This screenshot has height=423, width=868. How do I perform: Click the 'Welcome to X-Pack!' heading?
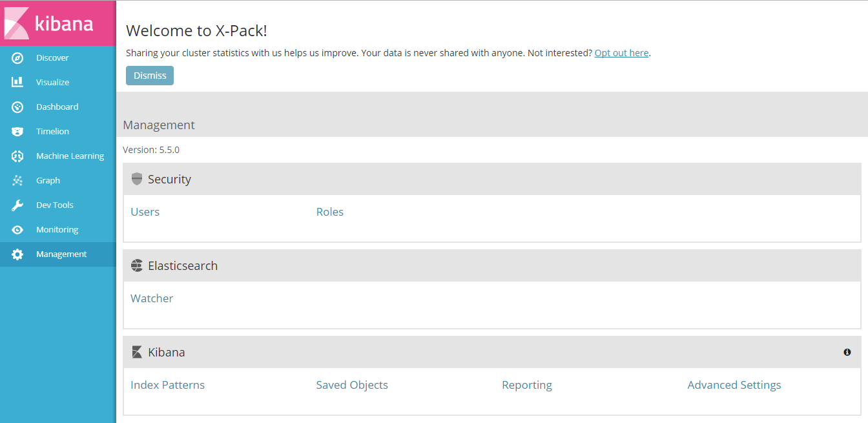tap(196, 30)
